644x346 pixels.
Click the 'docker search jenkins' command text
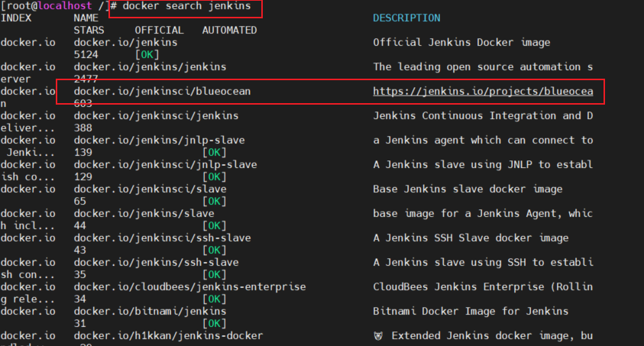[186, 6]
